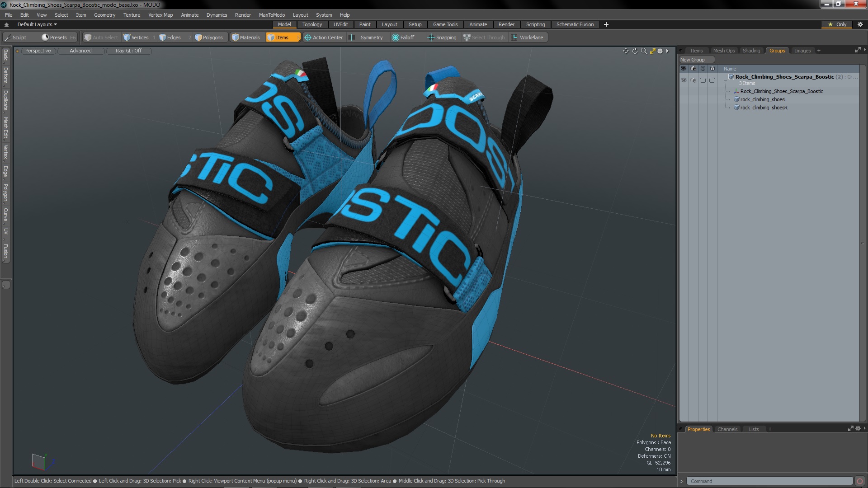The width and height of the screenshot is (868, 488).
Task: Open Perspective view type dropdown
Action: click(38, 51)
